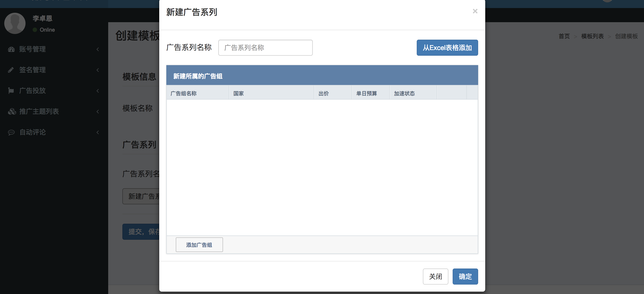Click the 广告投放 flag icon in the sidebar
The image size is (644, 294).
tap(11, 91)
